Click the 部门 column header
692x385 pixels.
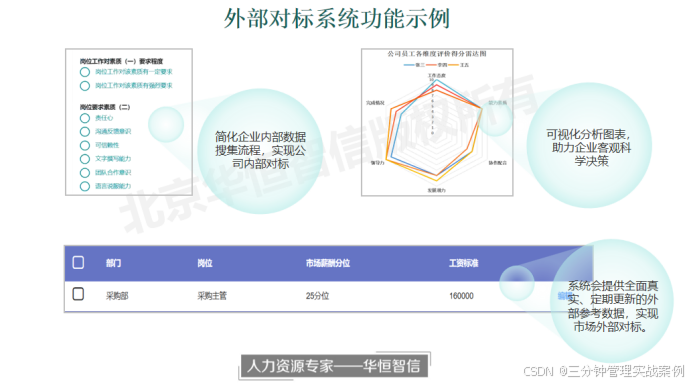pos(113,263)
